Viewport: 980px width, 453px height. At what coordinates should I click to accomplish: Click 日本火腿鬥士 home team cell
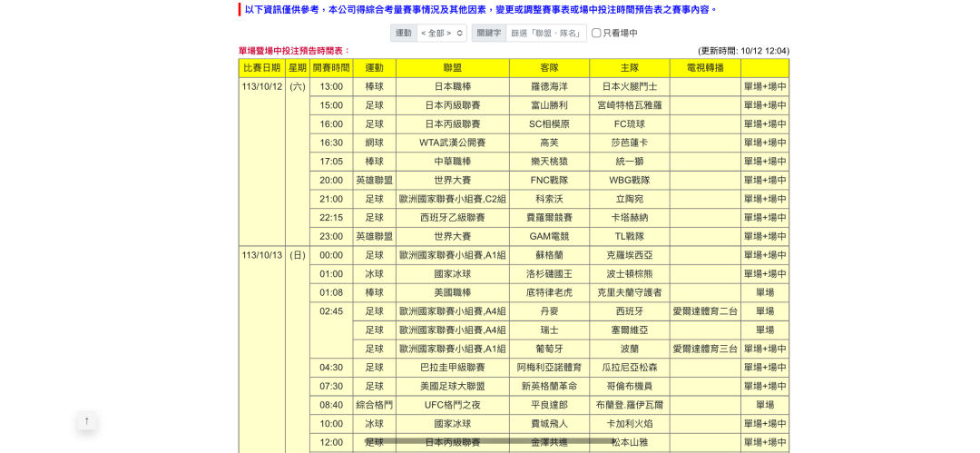pos(630,86)
